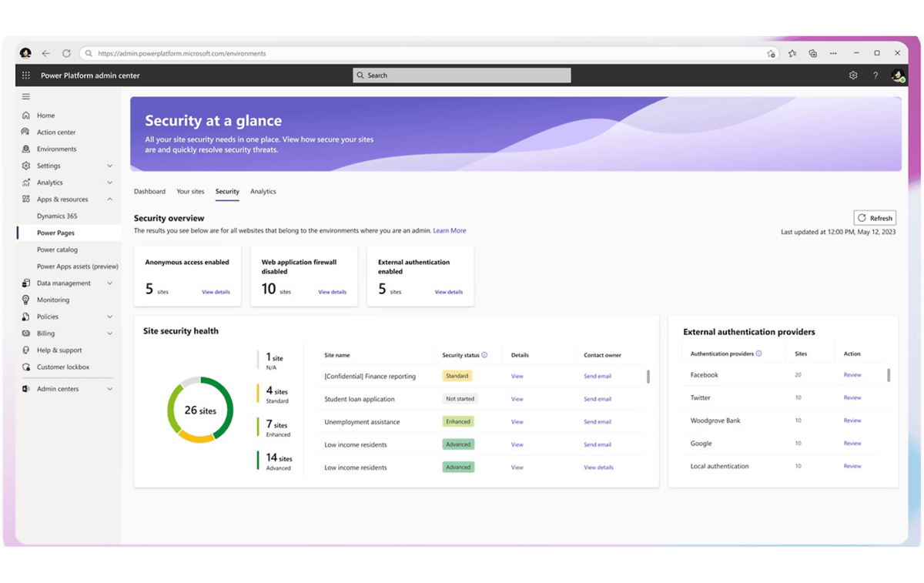
Task: Click the Help & support icon
Action: [x=26, y=350]
